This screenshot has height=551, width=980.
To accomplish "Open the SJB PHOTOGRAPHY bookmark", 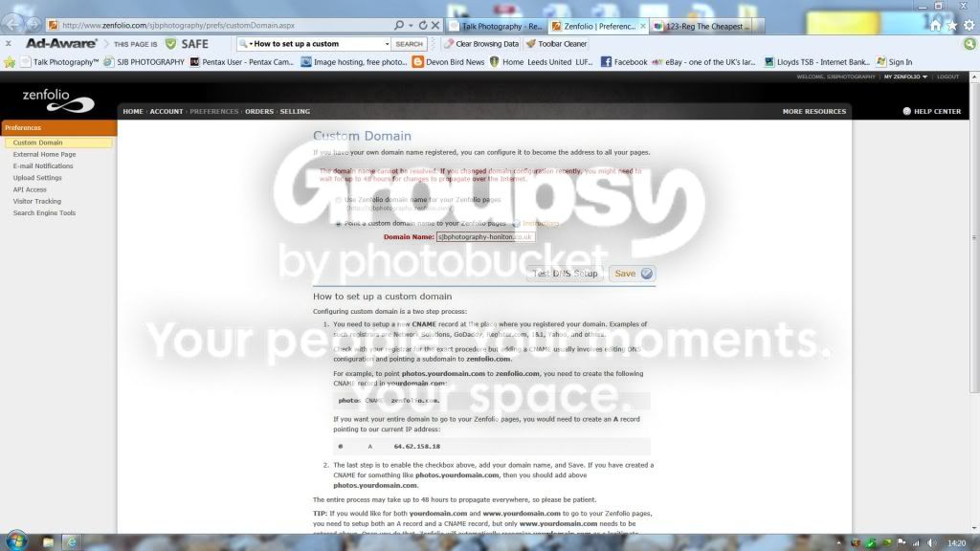I will pyautogui.click(x=144, y=62).
